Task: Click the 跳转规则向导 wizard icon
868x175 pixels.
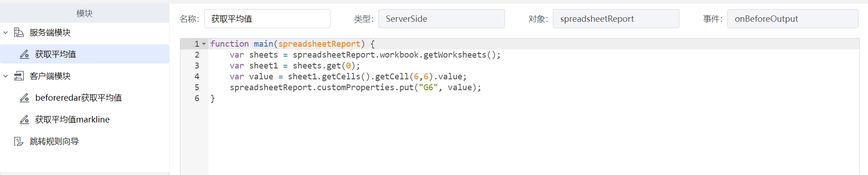Action: coord(19,141)
